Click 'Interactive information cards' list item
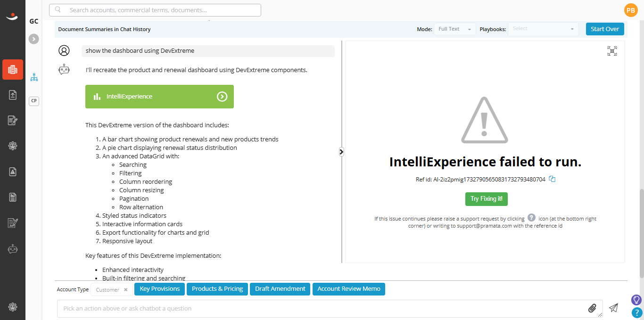The height and width of the screenshot is (320, 644). [x=142, y=224]
